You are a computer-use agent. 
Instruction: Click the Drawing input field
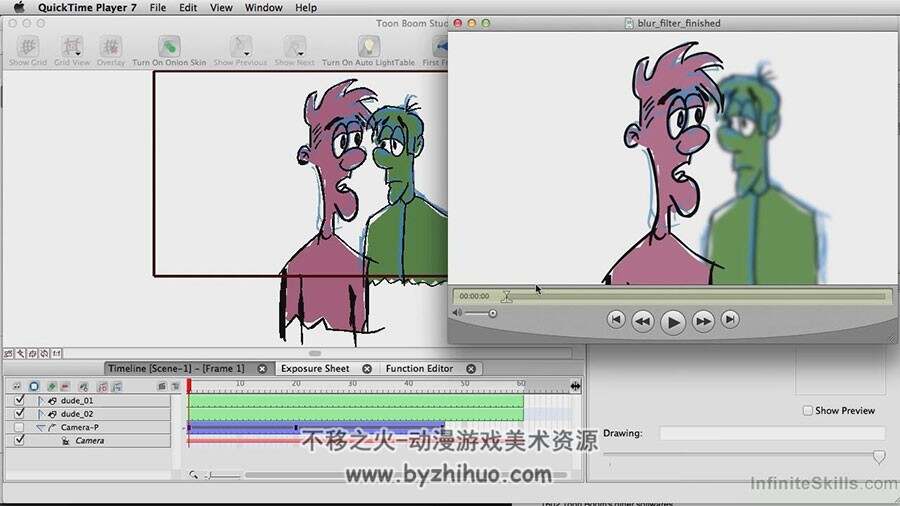[x=773, y=433]
